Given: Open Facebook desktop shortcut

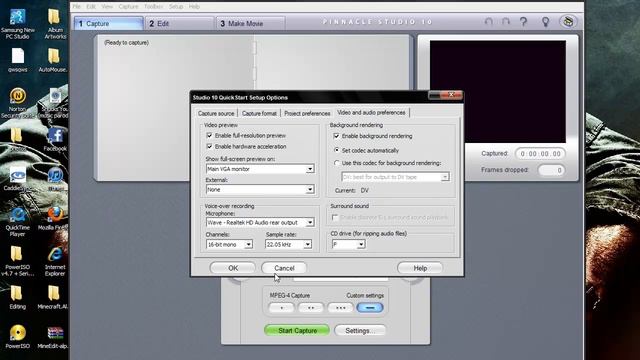Looking at the screenshot, I should 55,140.
